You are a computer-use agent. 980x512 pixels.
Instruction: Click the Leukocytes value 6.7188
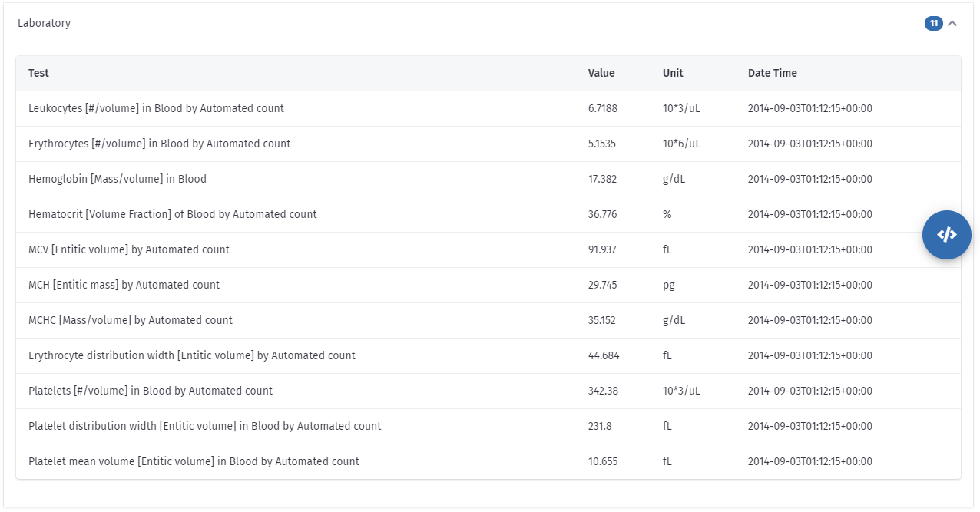(x=603, y=108)
